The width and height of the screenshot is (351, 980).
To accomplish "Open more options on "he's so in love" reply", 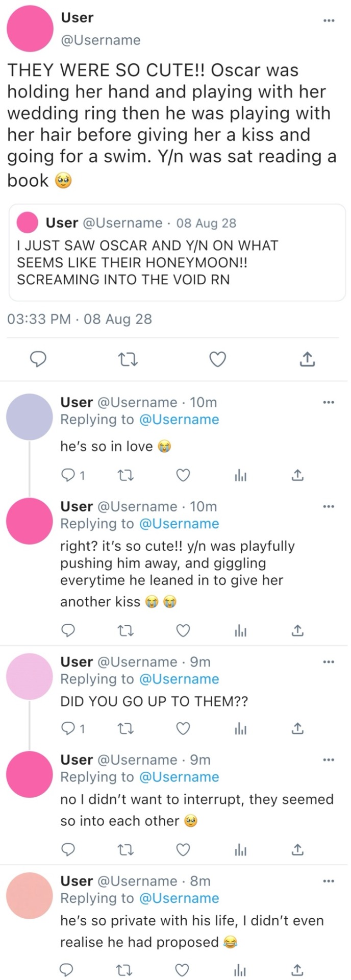I will pyautogui.click(x=329, y=403).
